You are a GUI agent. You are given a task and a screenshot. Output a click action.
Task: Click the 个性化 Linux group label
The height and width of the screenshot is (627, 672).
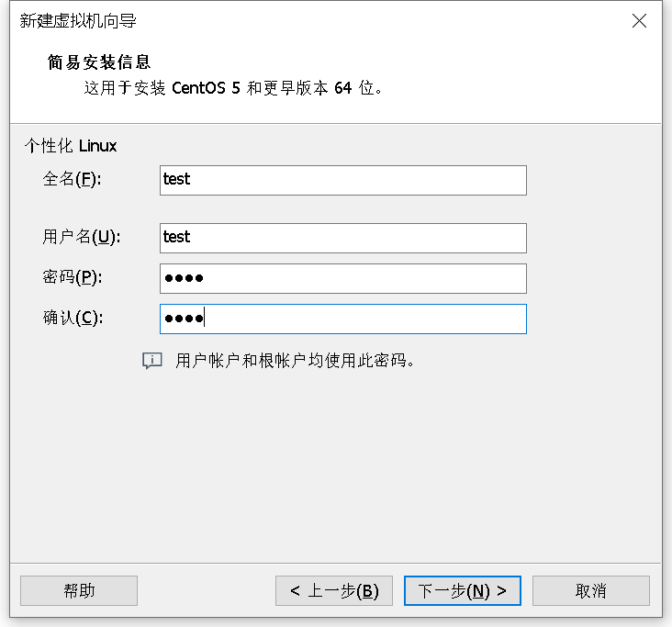(71, 146)
